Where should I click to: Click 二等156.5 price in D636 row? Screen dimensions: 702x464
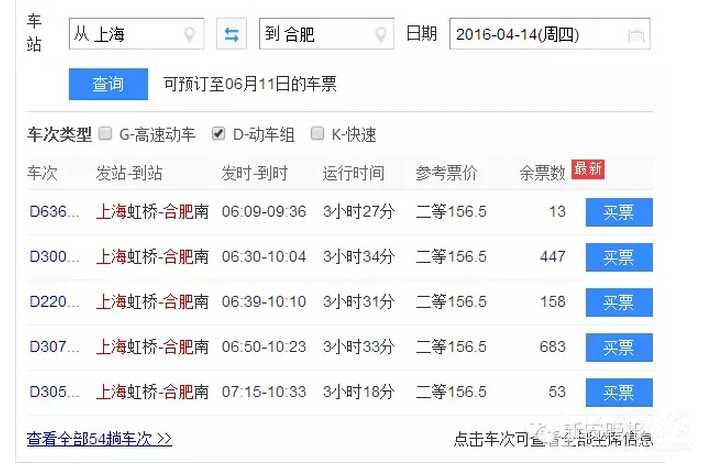[x=451, y=211]
